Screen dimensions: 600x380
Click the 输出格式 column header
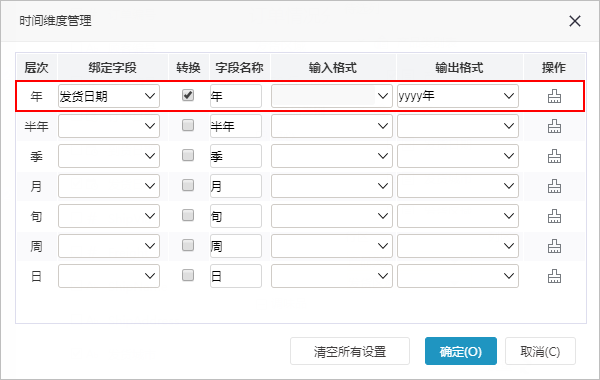(x=459, y=67)
